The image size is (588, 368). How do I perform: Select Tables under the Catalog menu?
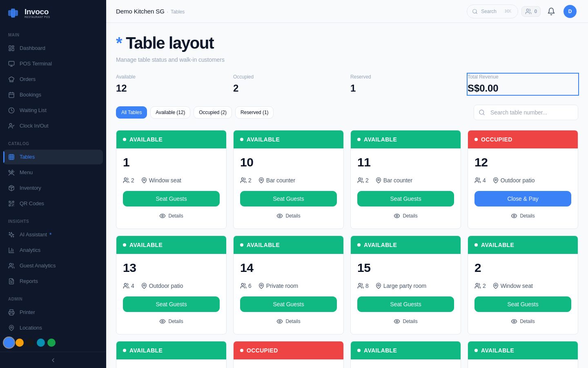[x=27, y=157]
